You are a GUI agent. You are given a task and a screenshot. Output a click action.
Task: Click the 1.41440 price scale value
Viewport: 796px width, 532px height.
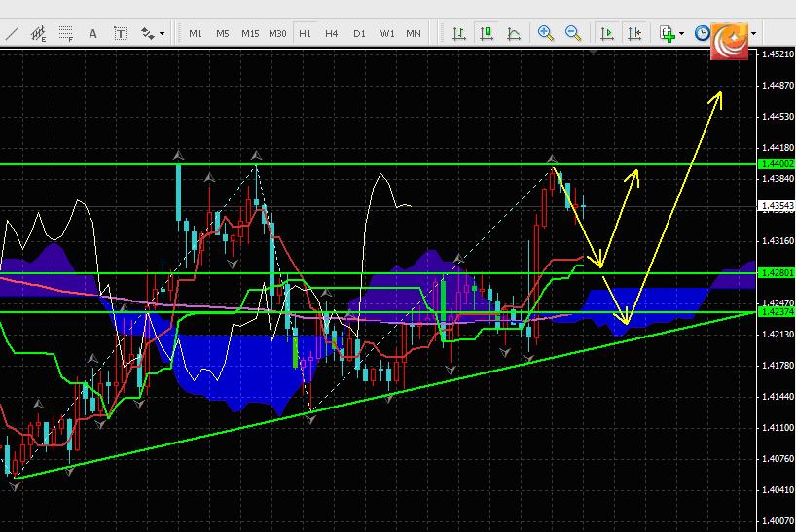pos(778,397)
